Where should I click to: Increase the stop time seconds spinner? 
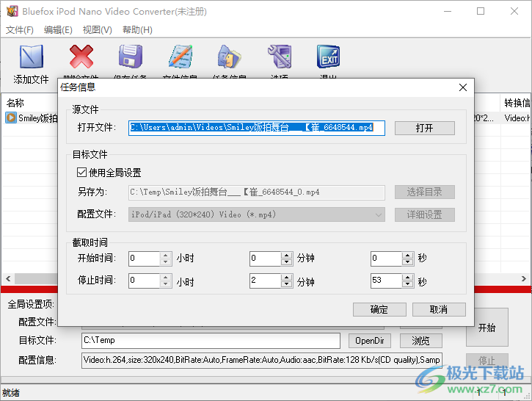click(x=407, y=277)
